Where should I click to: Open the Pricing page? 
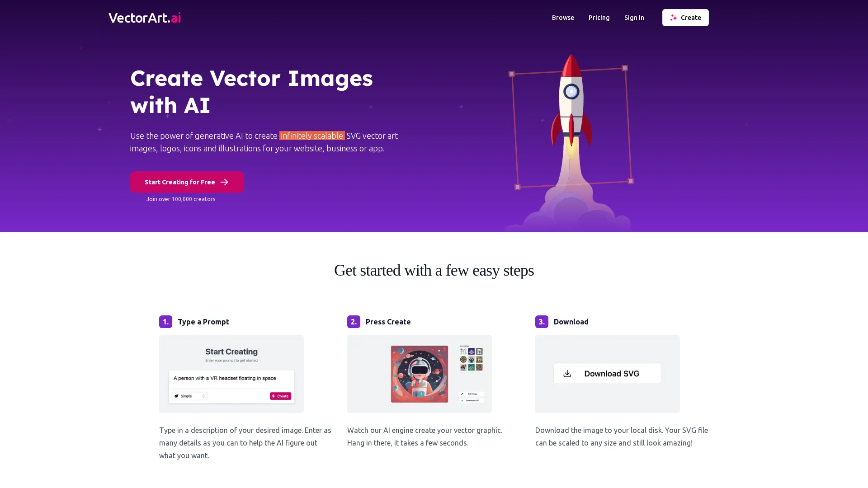click(599, 18)
